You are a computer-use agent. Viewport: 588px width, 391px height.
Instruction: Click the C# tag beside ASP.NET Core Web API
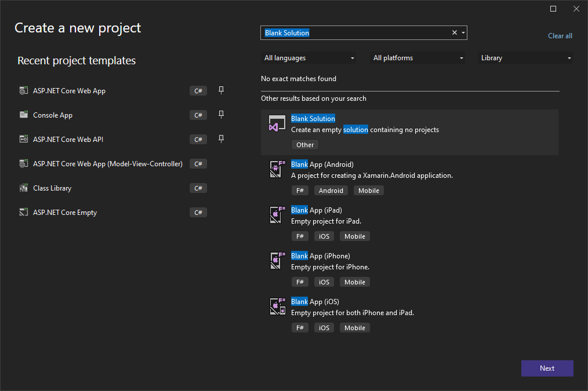point(198,140)
